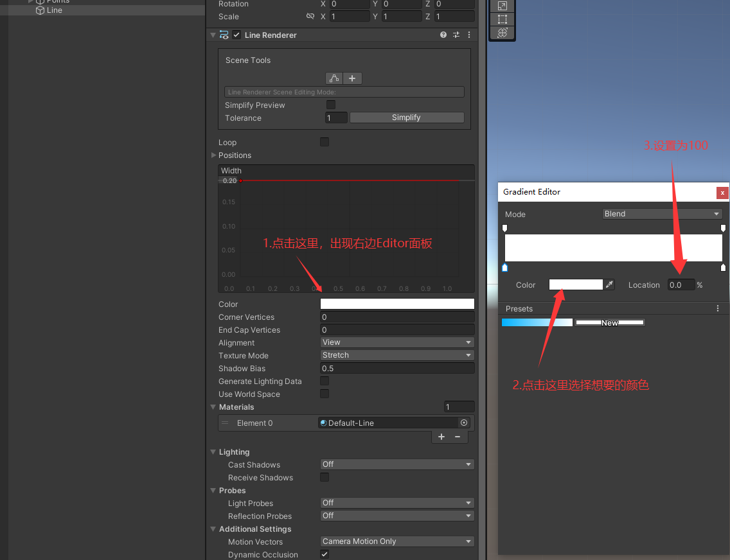
Task: Open Line Renderer three-dot context menu
Action: pyautogui.click(x=469, y=35)
